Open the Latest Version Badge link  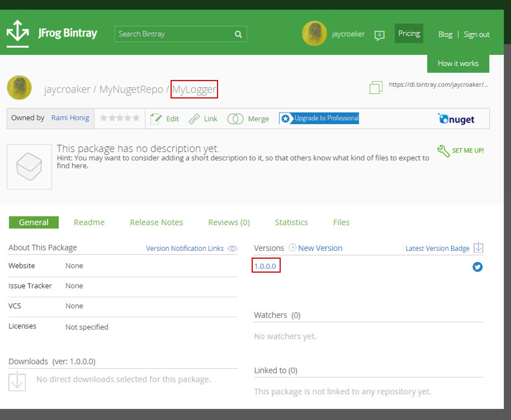pos(437,248)
